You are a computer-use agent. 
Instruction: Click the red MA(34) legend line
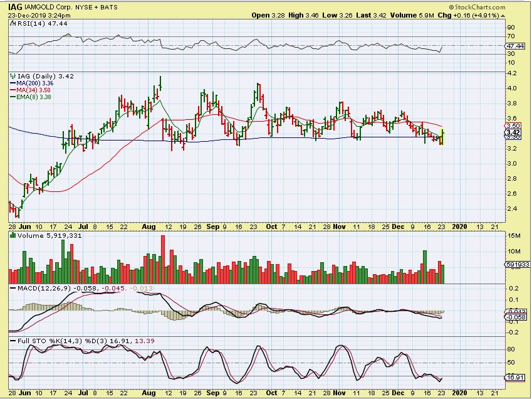13,90
